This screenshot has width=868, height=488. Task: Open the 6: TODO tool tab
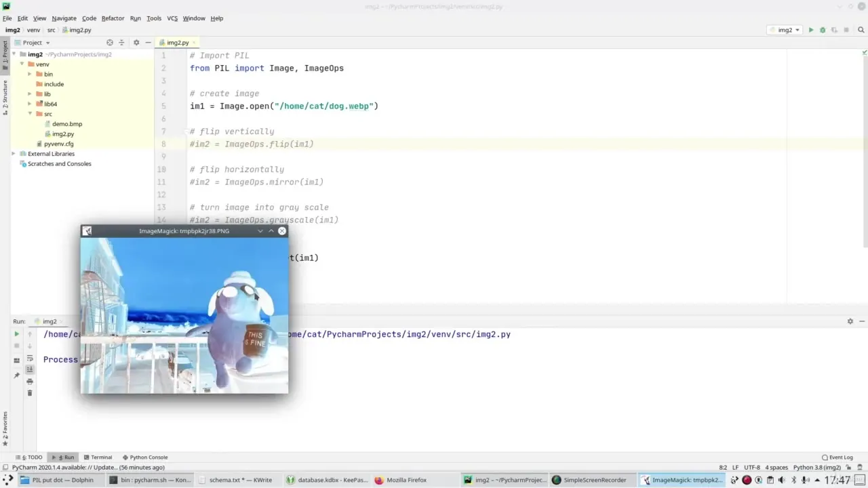(x=28, y=457)
